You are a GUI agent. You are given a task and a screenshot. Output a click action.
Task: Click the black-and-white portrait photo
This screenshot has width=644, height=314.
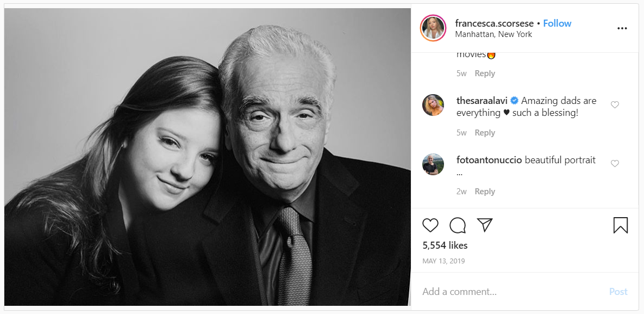coord(208,157)
